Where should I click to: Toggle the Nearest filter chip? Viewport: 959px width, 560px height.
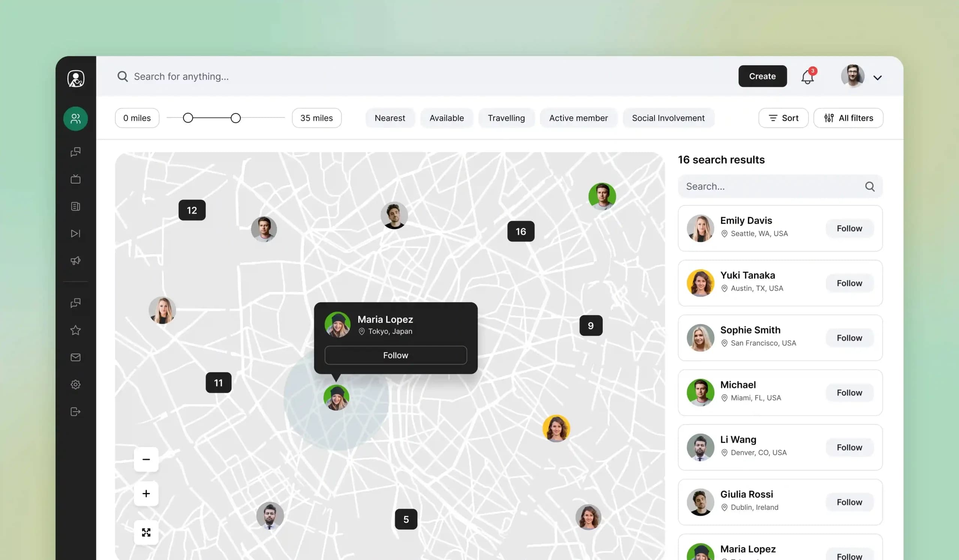point(390,118)
